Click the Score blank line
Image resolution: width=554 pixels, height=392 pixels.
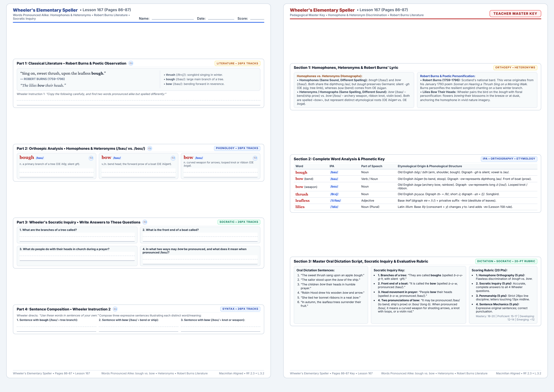[257, 19]
